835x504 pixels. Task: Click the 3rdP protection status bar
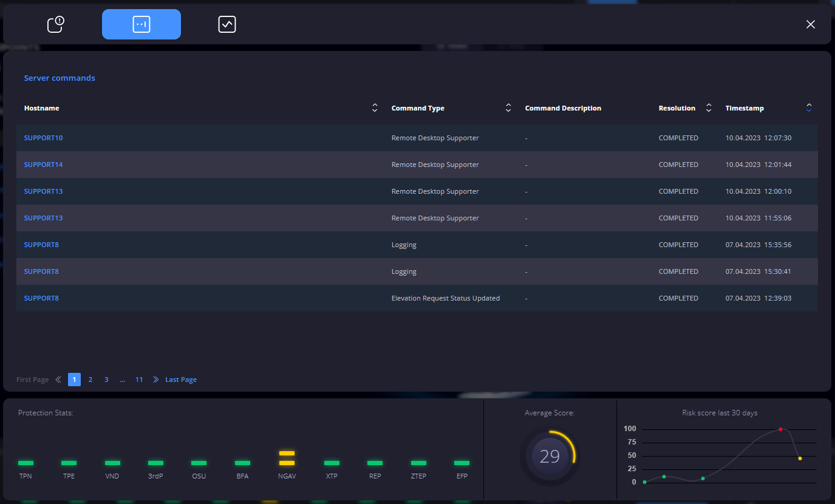pos(155,463)
